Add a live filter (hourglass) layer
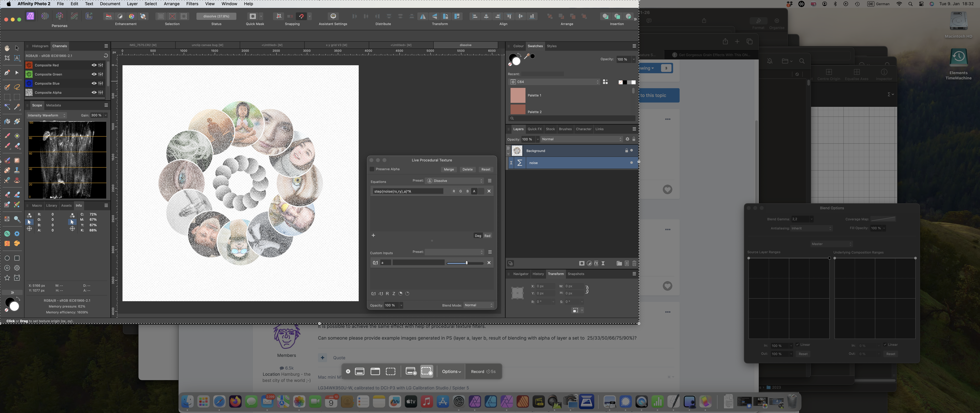This screenshot has width=980, height=413. 603,263
